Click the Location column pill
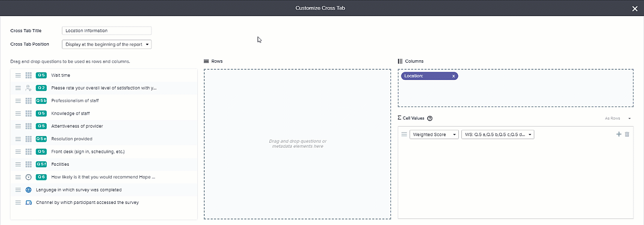Image resolution: width=644 pixels, height=225 pixels. coord(425,76)
